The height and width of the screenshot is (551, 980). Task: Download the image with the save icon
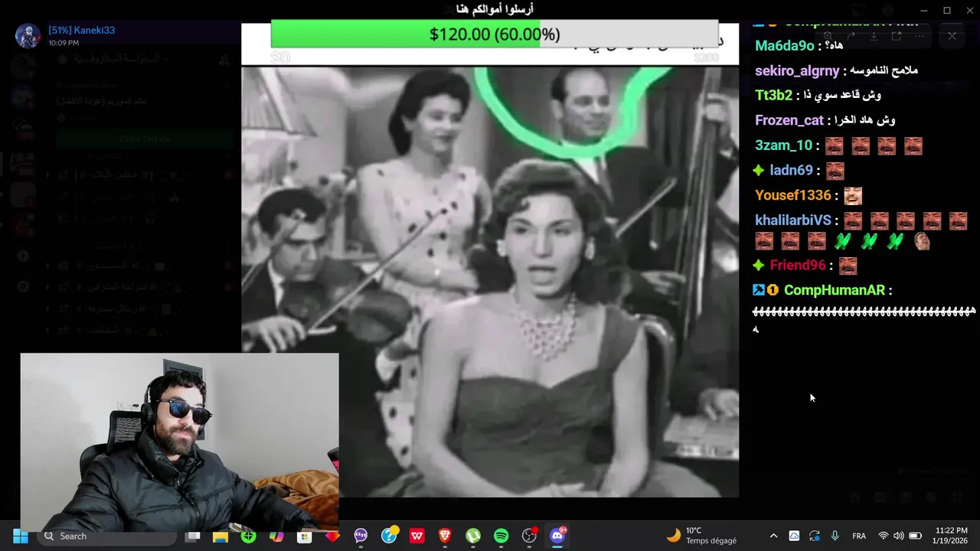(x=874, y=36)
